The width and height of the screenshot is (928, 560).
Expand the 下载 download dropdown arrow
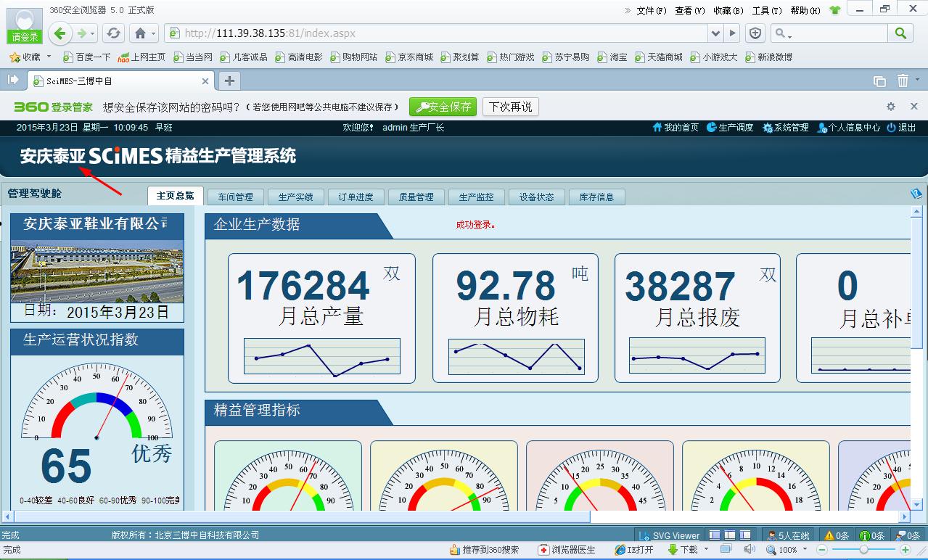[x=707, y=550]
